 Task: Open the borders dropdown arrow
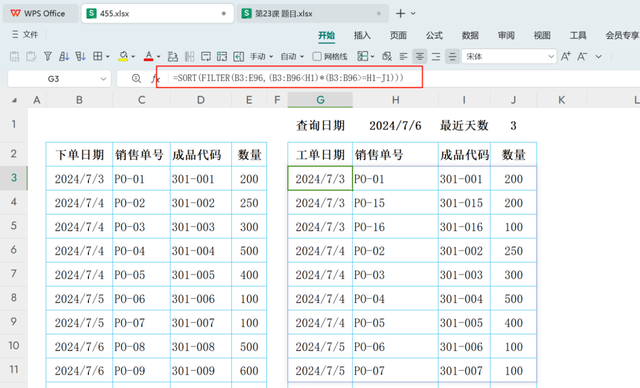[x=108, y=56]
